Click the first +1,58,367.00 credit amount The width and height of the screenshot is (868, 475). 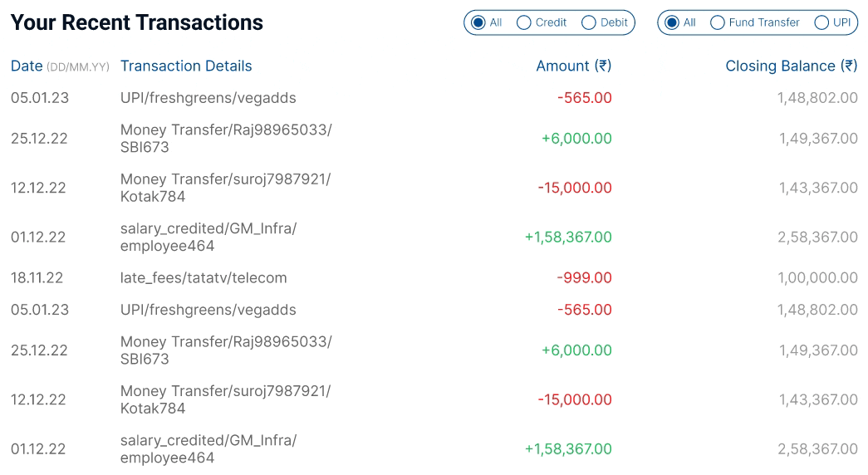coord(568,237)
